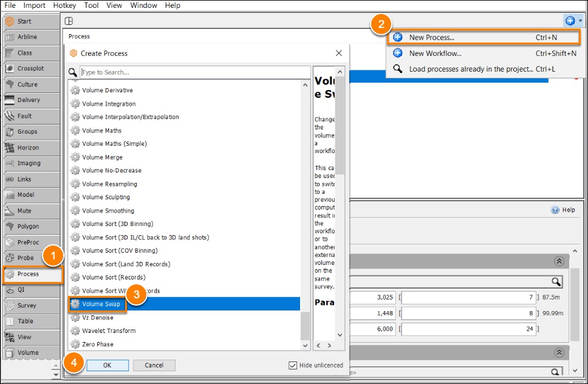This screenshot has width=588, height=384.
Task: Click the Type to Search input field
Action: pos(195,72)
